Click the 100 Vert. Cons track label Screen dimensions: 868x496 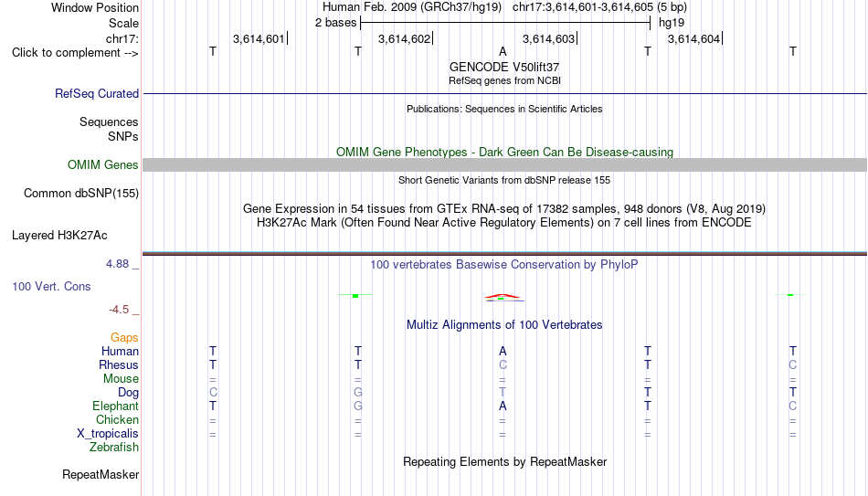51,286
